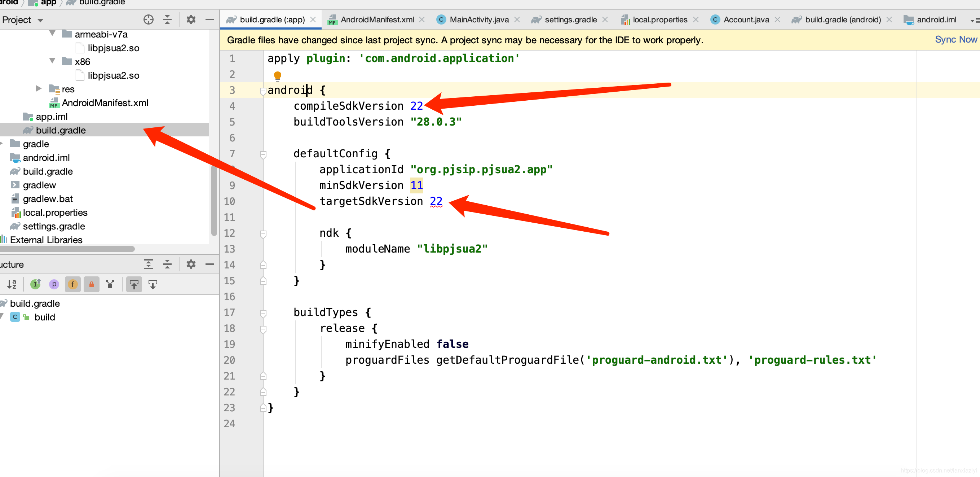The height and width of the screenshot is (477, 980).
Task: Click Sync Now link
Action: pyautogui.click(x=955, y=40)
